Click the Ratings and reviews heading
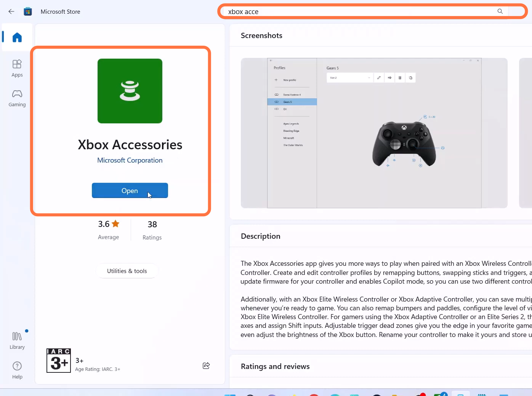The height and width of the screenshot is (396, 532). click(x=275, y=366)
